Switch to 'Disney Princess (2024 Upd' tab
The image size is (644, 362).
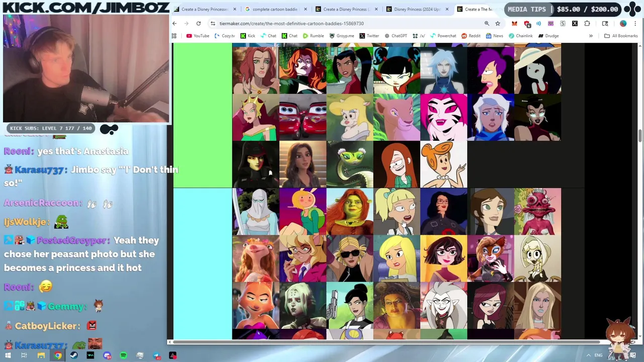click(417, 9)
